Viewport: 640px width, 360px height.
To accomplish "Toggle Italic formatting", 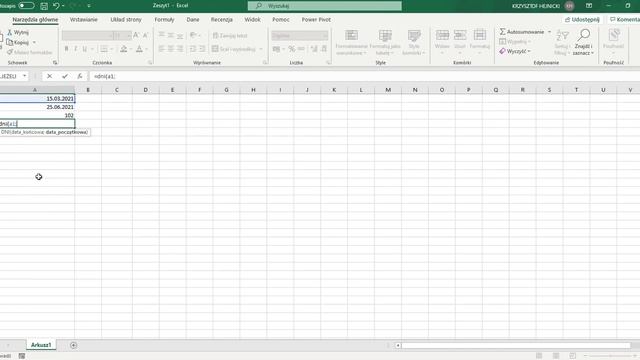I will [76, 49].
